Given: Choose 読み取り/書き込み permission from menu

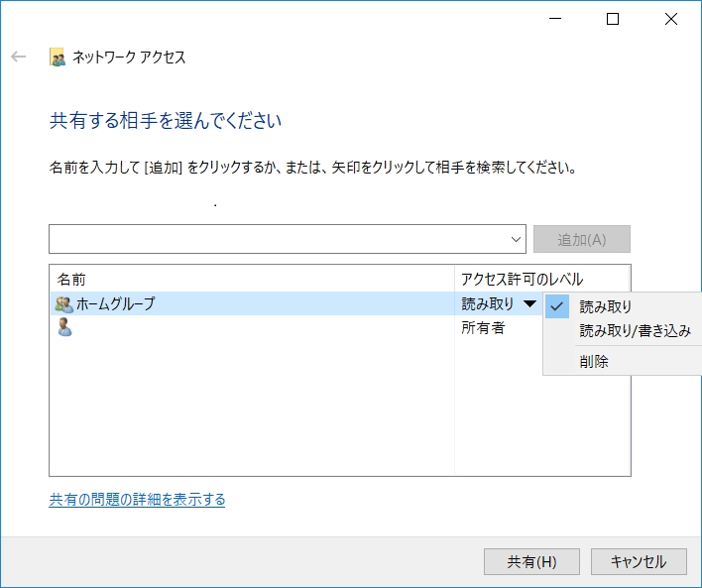Looking at the screenshot, I should [x=635, y=330].
